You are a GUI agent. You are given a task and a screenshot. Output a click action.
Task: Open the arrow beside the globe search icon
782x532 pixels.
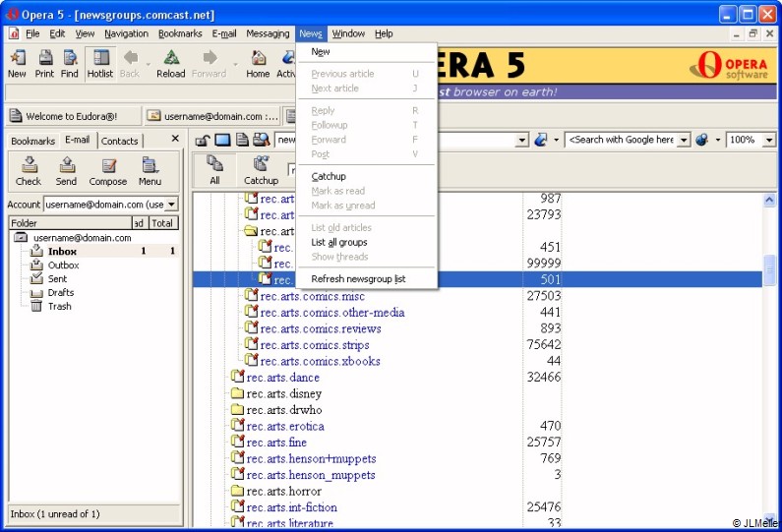click(x=718, y=140)
